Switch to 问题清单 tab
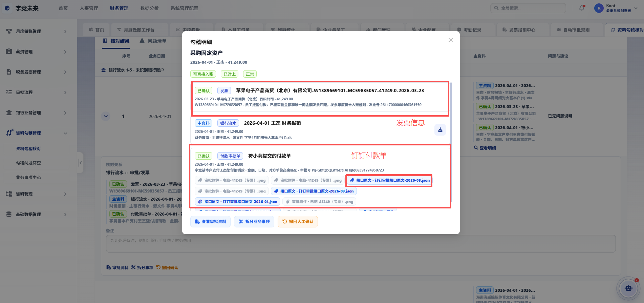Viewport: 644px width, 303px height. 153,41
